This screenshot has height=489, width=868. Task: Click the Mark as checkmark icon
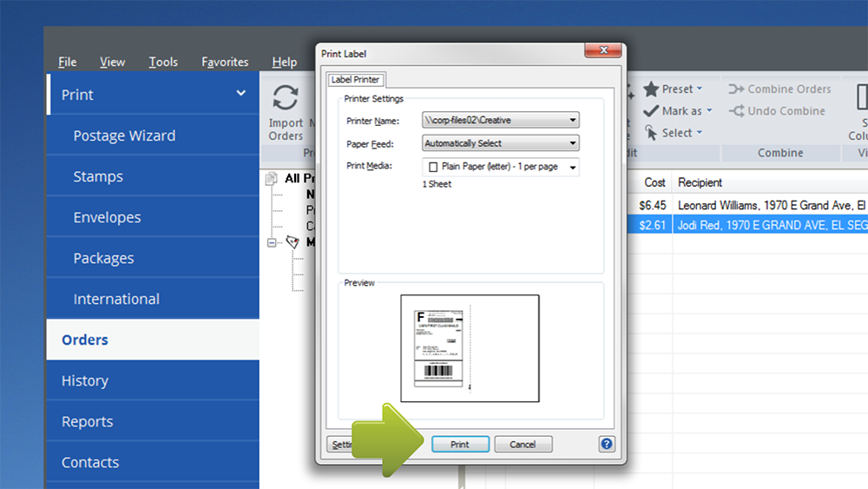click(x=651, y=111)
